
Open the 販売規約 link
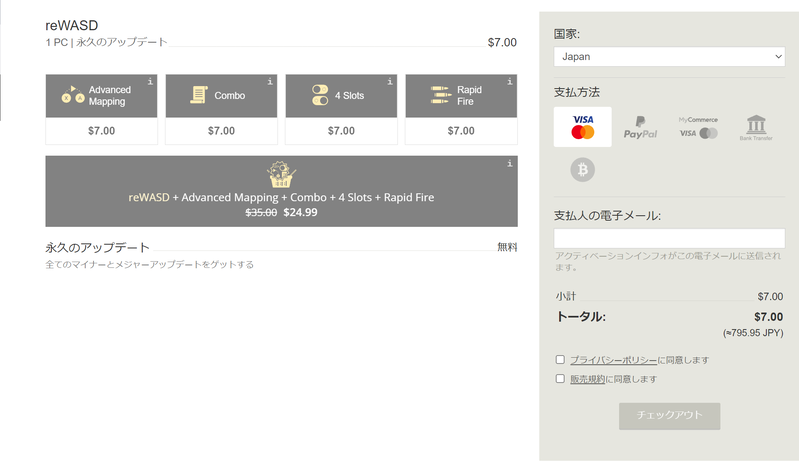click(x=588, y=379)
